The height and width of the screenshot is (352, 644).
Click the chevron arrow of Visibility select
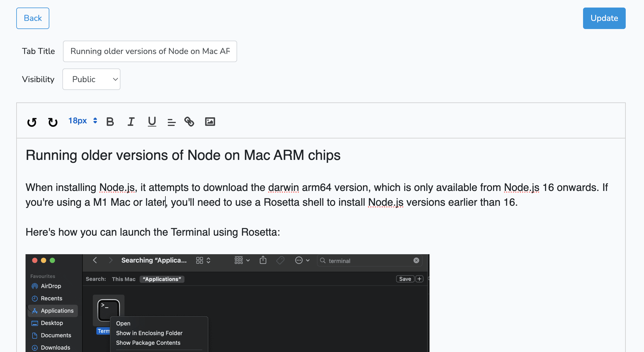pos(115,79)
